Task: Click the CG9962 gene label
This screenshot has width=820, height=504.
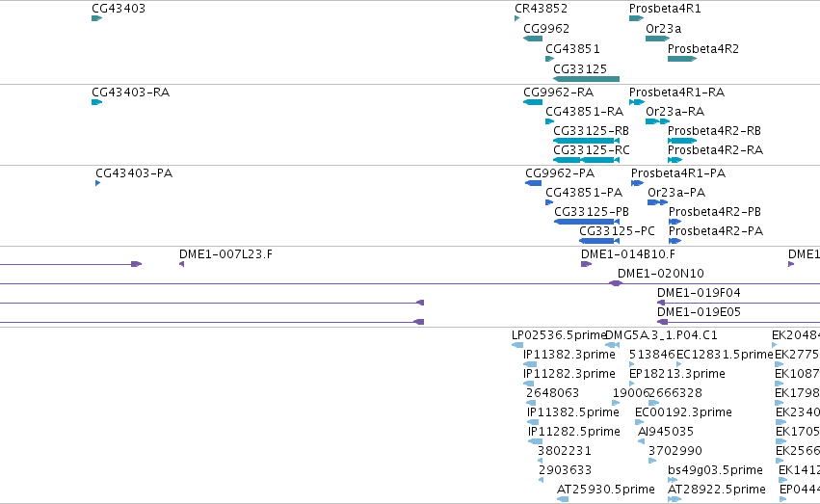Action: point(546,29)
